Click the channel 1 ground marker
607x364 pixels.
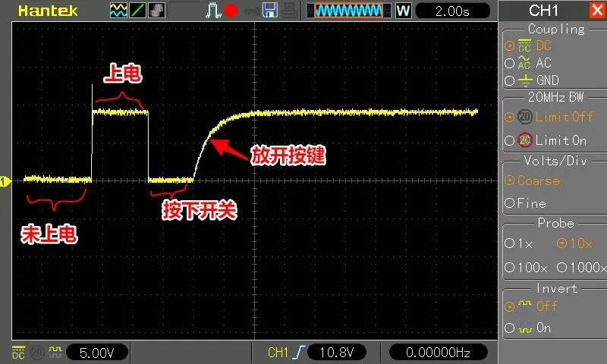(x=5, y=181)
